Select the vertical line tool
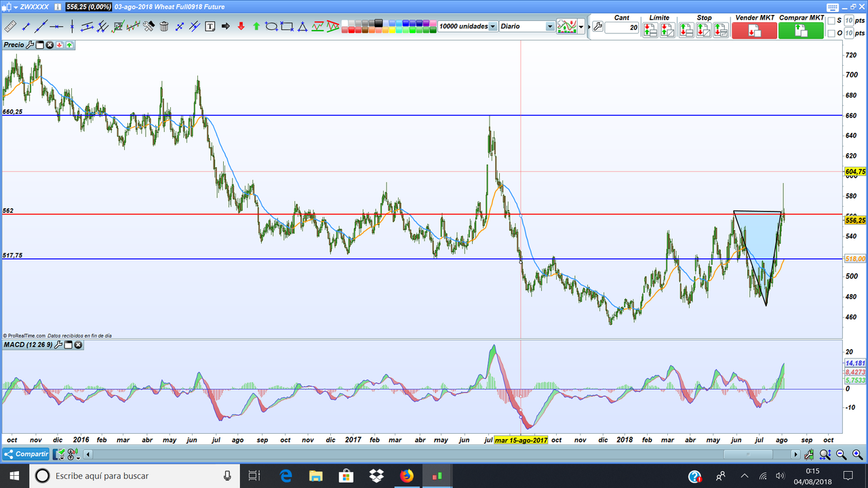 [72, 26]
